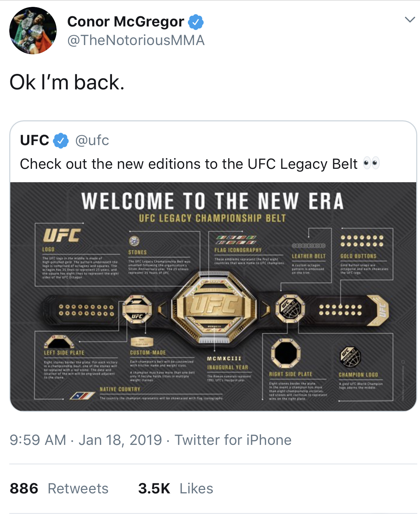Open the tweet options chevron
The width and height of the screenshot is (420, 514).
point(410,20)
